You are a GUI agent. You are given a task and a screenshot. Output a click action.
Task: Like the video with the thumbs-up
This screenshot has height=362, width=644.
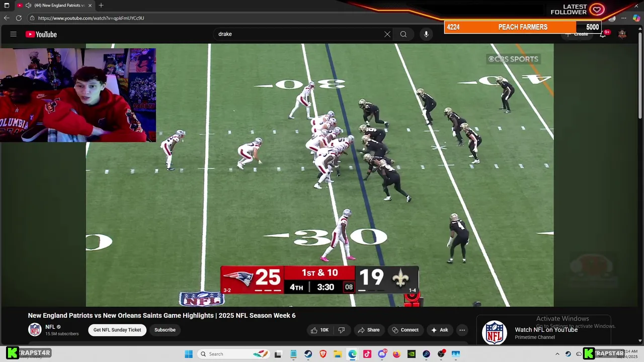(319, 330)
